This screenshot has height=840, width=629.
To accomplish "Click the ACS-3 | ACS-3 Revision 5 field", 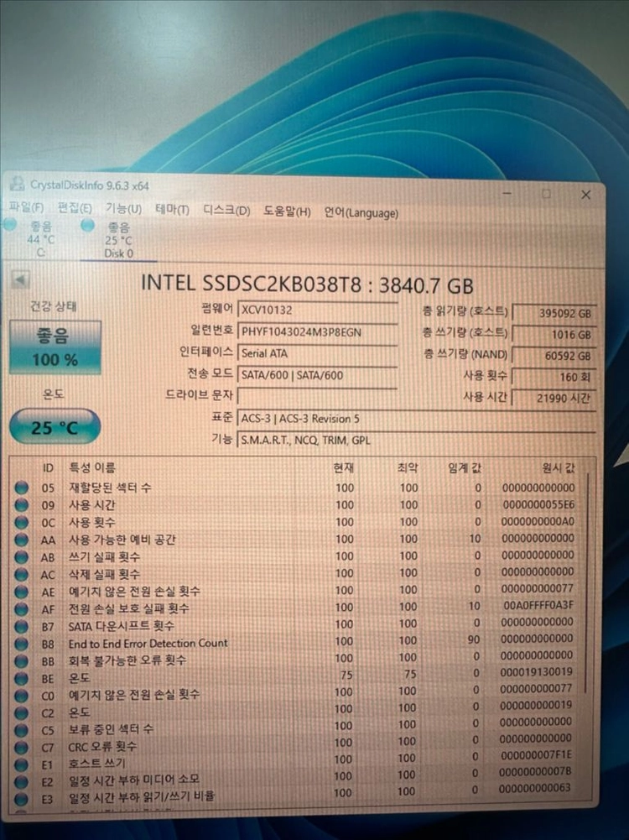I will [x=417, y=419].
